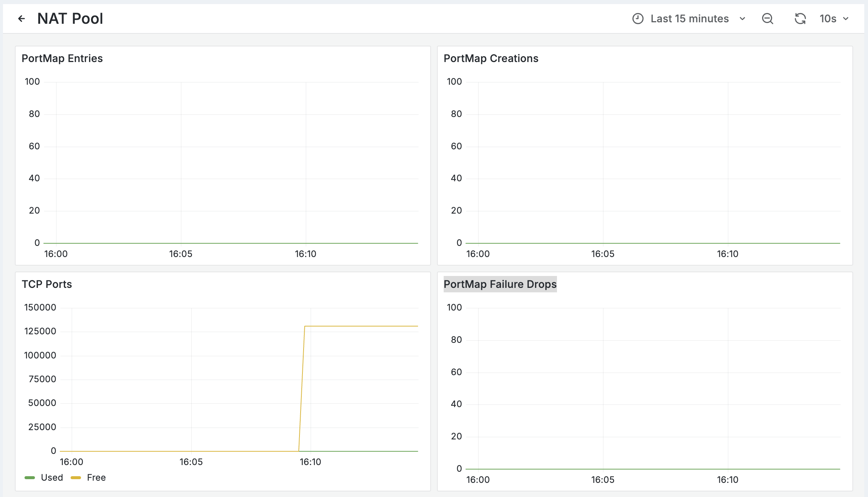The height and width of the screenshot is (497, 868).
Task: Open the Last 15 minutes time picker
Action: (689, 19)
